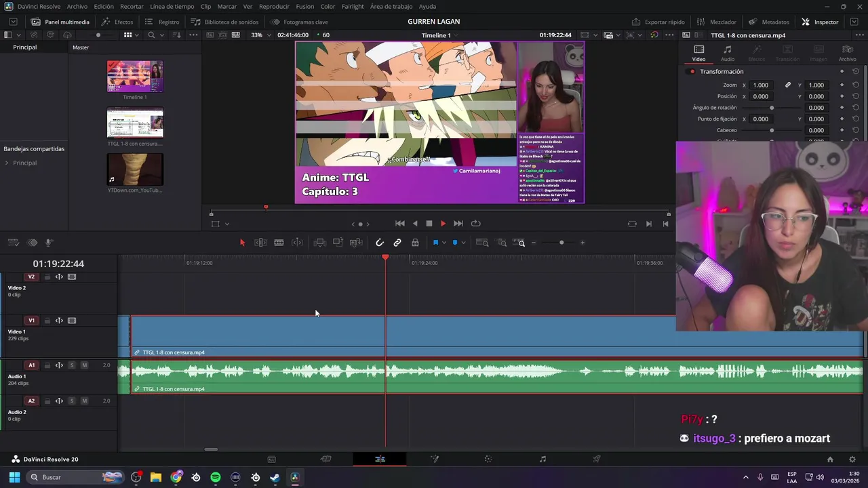Open Spotify from the Windows taskbar
Image resolution: width=868 pixels, height=488 pixels.
coord(216,477)
